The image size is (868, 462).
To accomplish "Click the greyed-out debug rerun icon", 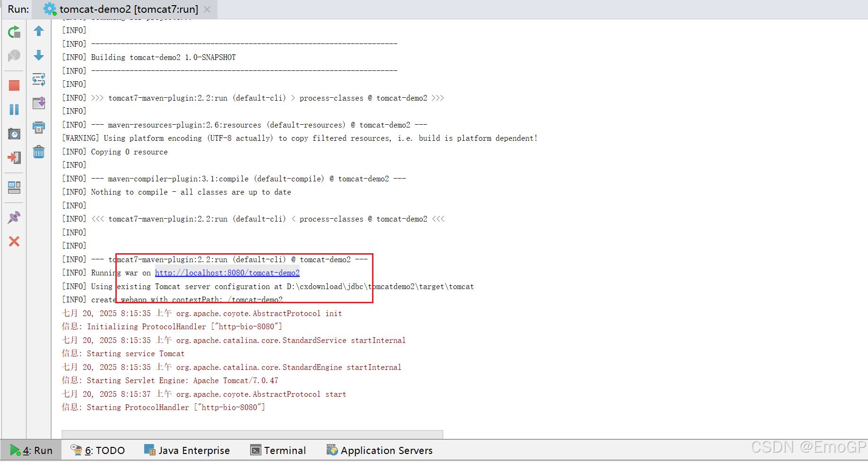I will 14,56.
